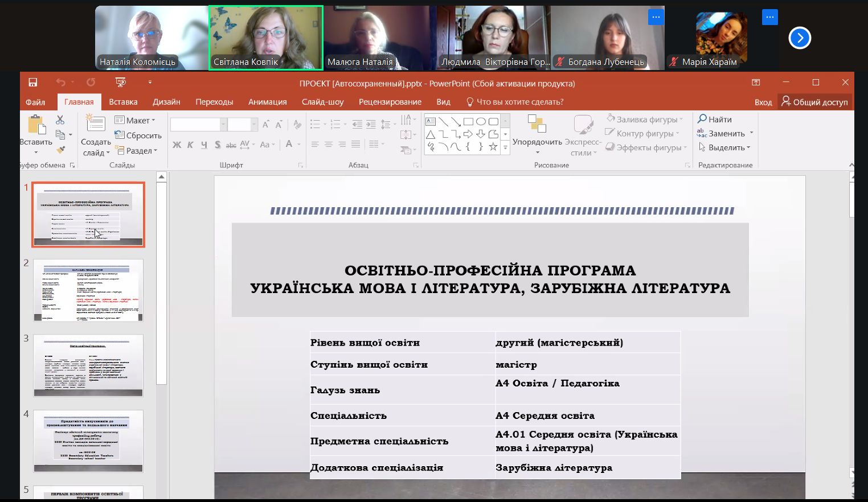
Task: Click the Вставить paste icon
Action: click(x=36, y=126)
